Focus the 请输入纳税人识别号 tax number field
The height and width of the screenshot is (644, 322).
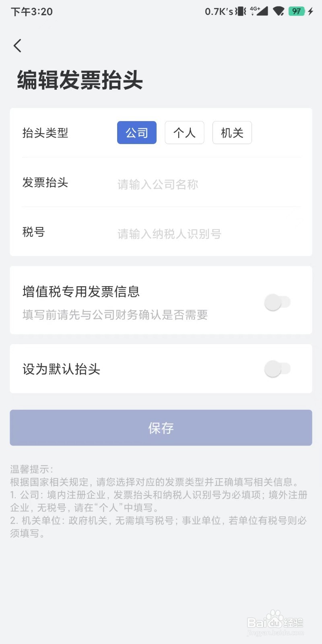pos(208,234)
